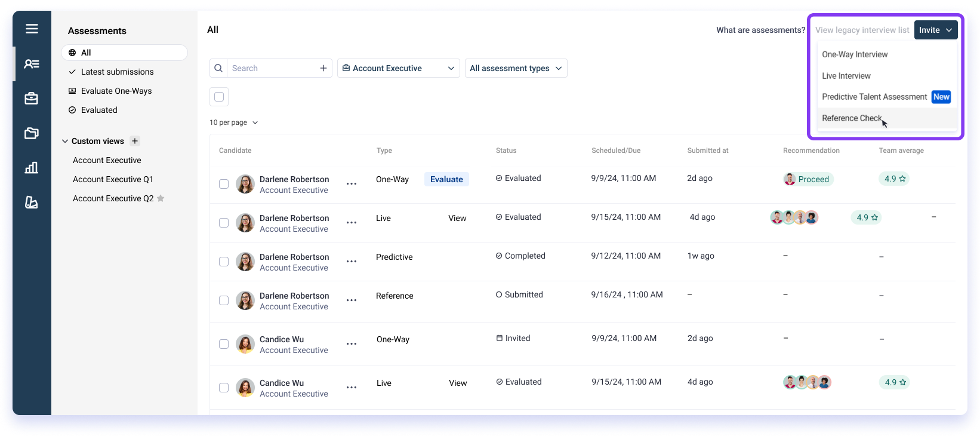
Task: Click the magnifier icon in search box
Action: click(218, 68)
